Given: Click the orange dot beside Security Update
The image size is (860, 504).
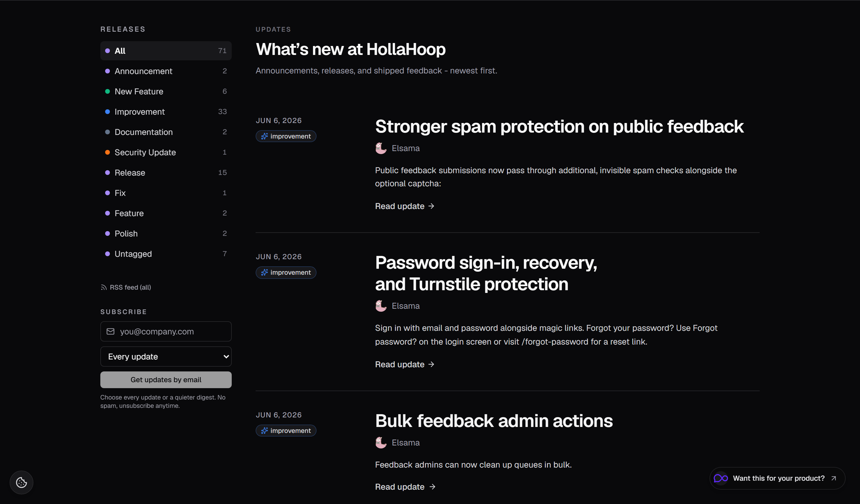Looking at the screenshot, I should (x=107, y=152).
